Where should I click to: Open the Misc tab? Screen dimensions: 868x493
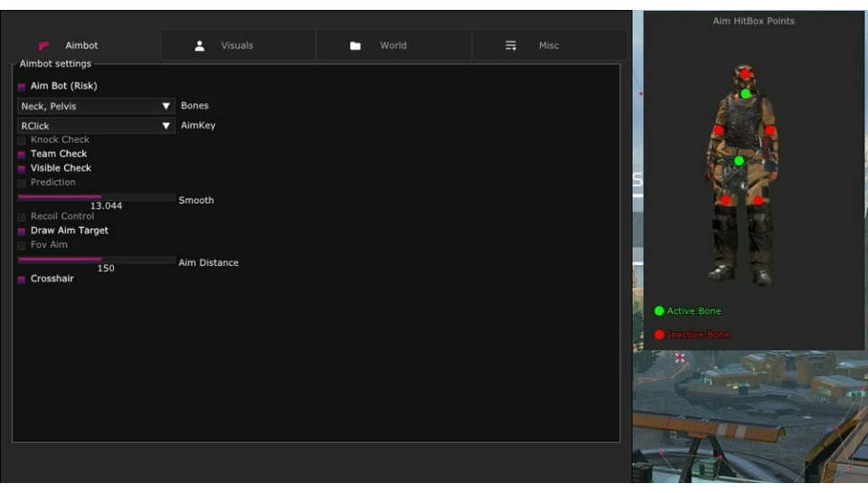550,45
